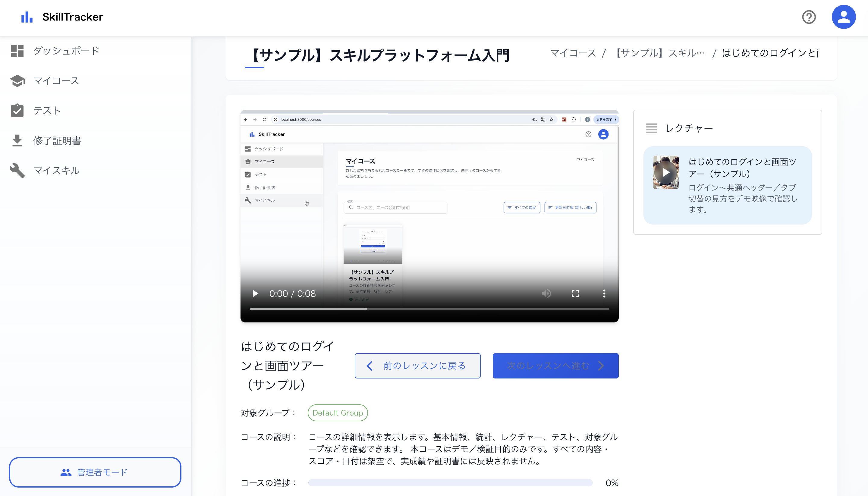This screenshot has width=868, height=496.
Task: Click the 修了証明書 download icon
Action: (x=17, y=140)
